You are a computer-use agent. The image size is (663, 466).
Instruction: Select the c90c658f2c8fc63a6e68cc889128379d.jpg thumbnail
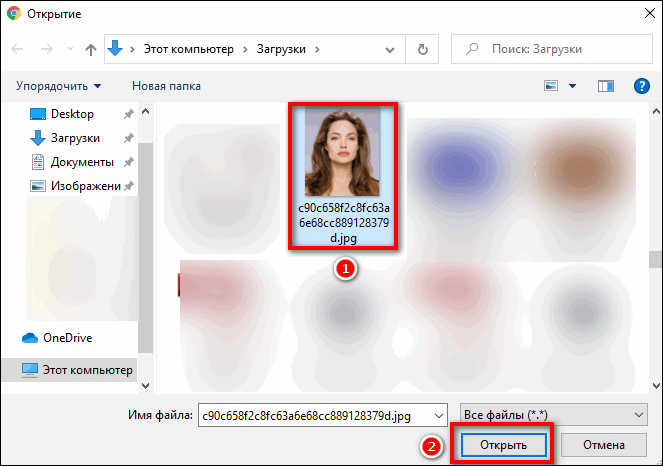tap(342, 153)
